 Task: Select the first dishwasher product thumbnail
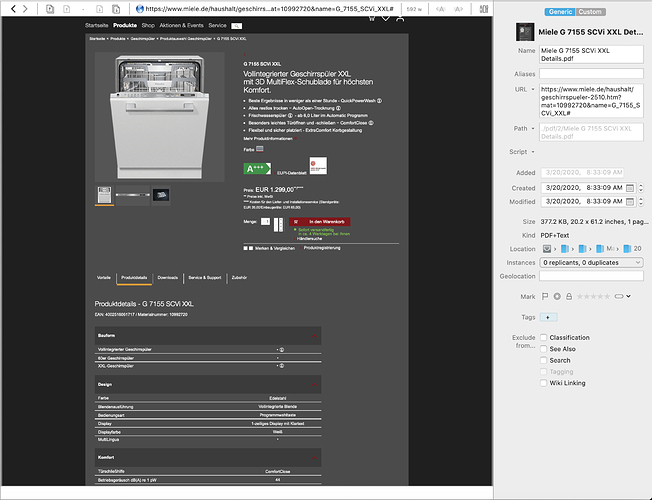(x=104, y=195)
